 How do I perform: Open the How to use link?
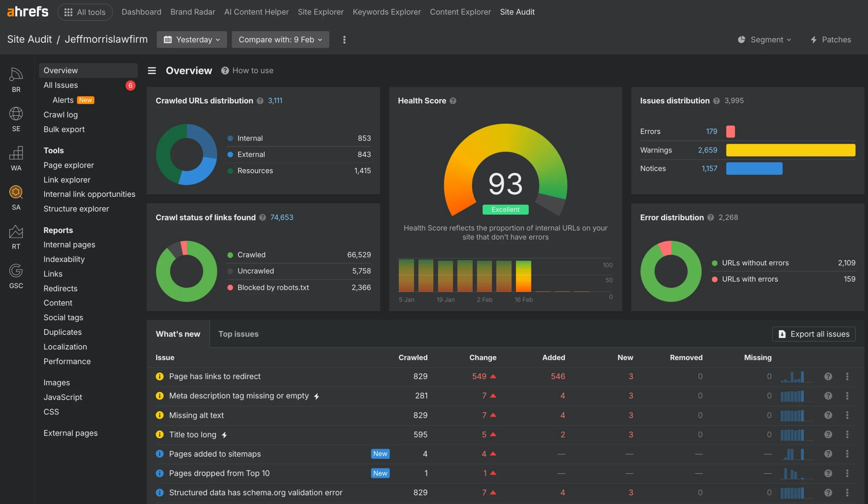253,70
